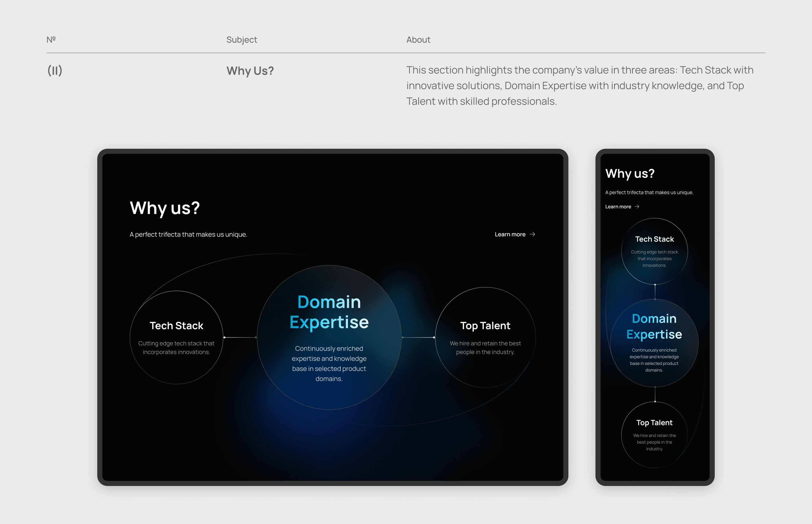This screenshot has width=812, height=524.
Task: Open the Domain Expertise circle in phone mockup
Action: [x=654, y=343]
